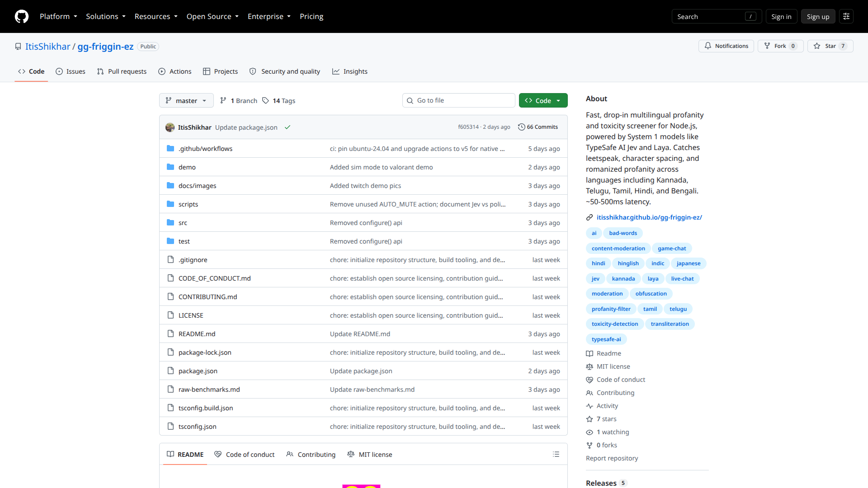Open the Insights tab

349,71
